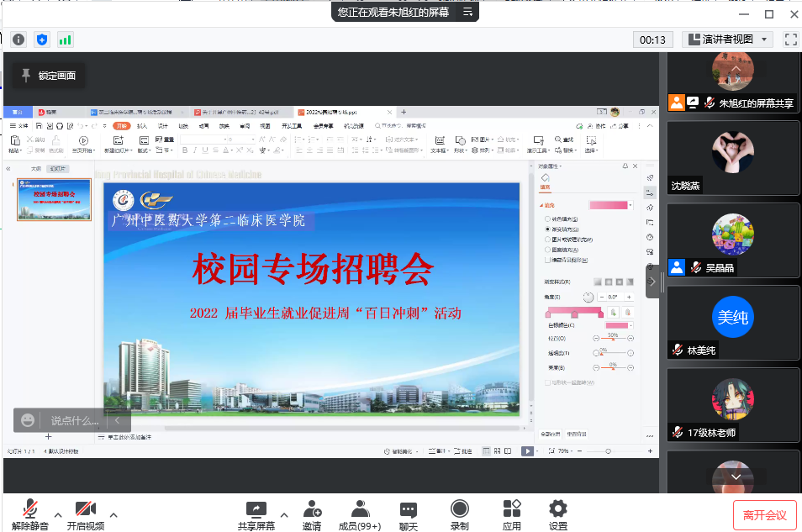Turn on camera via 开启视频
This screenshot has width=802, height=532.
(x=86, y=514)
